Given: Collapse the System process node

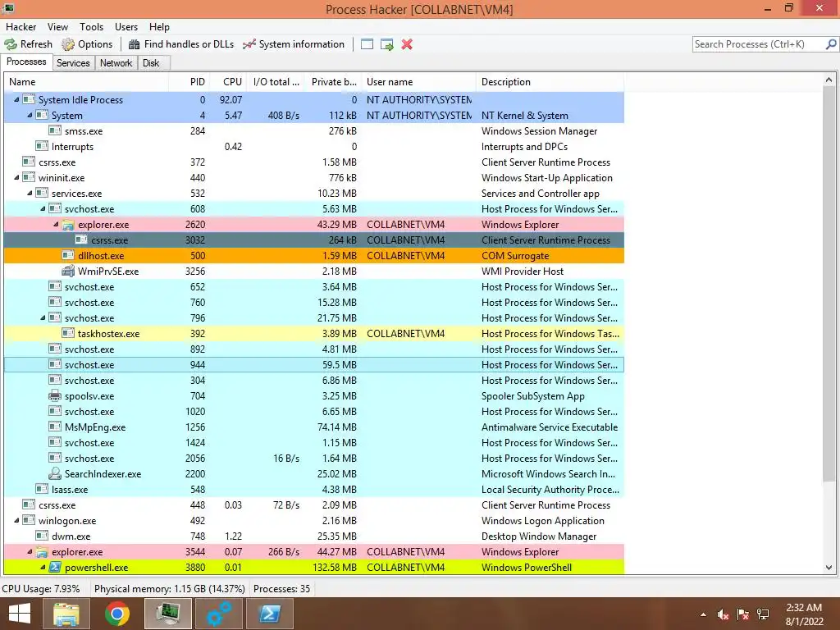Looking at the screenshot, I should tap(30, 115).
